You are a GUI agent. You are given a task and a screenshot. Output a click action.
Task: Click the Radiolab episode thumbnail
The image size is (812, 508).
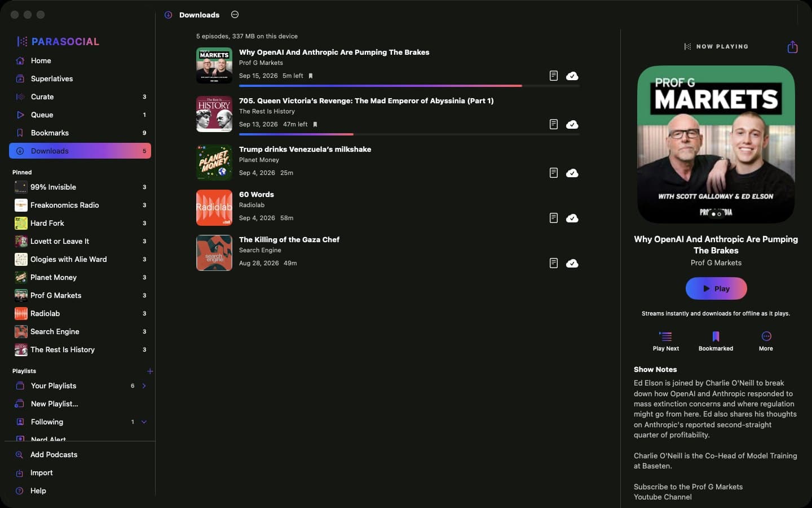coord(214,208)
